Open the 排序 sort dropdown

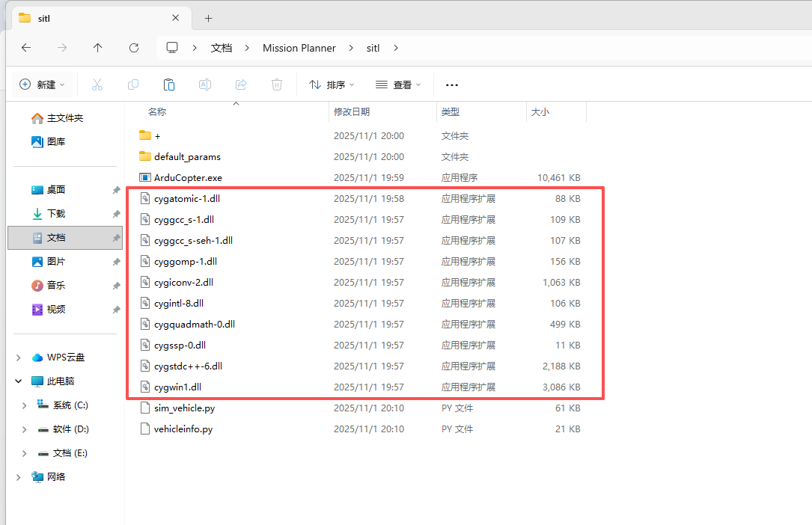[332, 85]
